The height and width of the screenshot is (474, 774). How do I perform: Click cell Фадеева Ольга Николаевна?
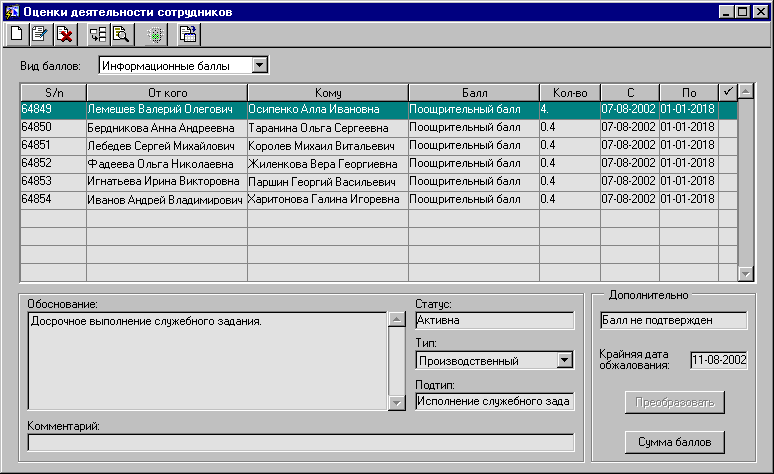(167, 164)
